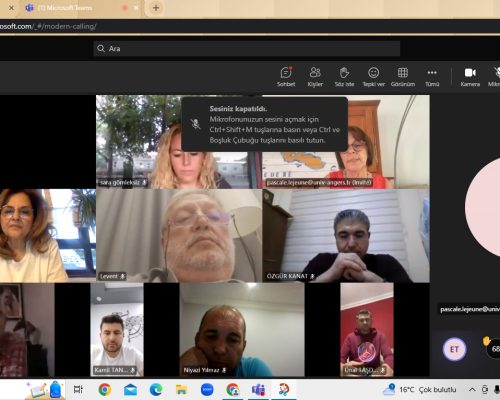Select sara gömleksiz video tile

coord(179,142)
